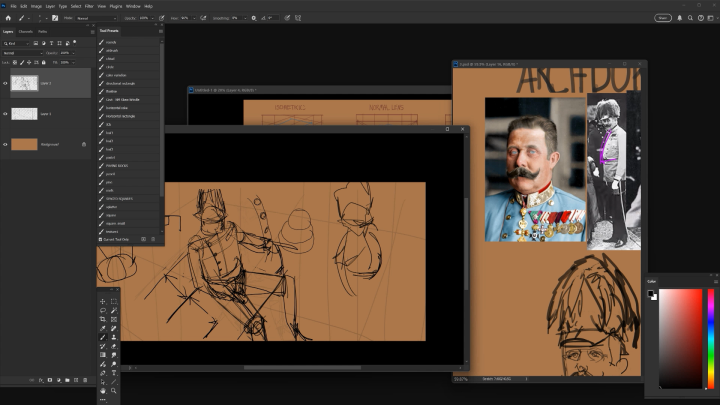Delete layer with trash icon in Layers panel
Image resolution: width=720 pixels, height=405 pixels.
click(x=85, y=380)
